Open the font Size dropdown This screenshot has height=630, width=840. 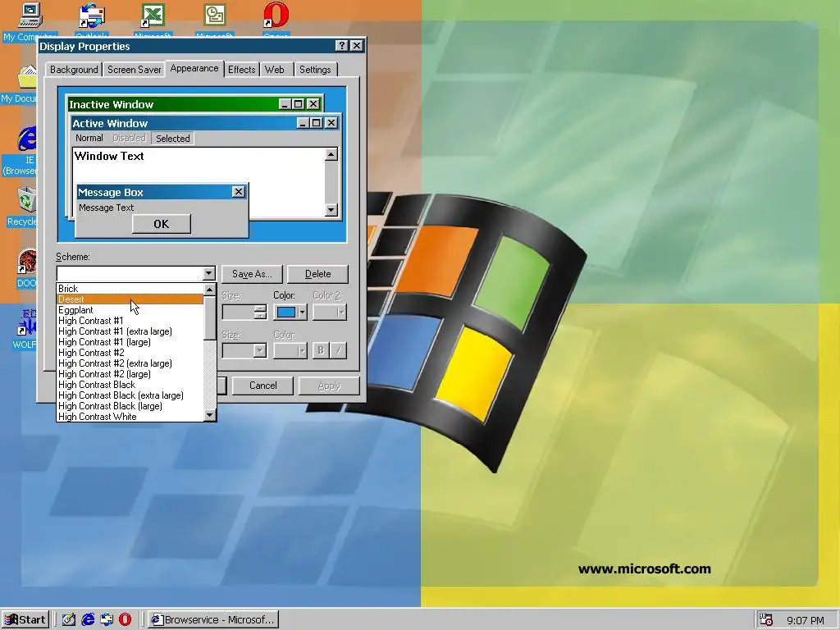pyautogui.click(x=260, y=350)
